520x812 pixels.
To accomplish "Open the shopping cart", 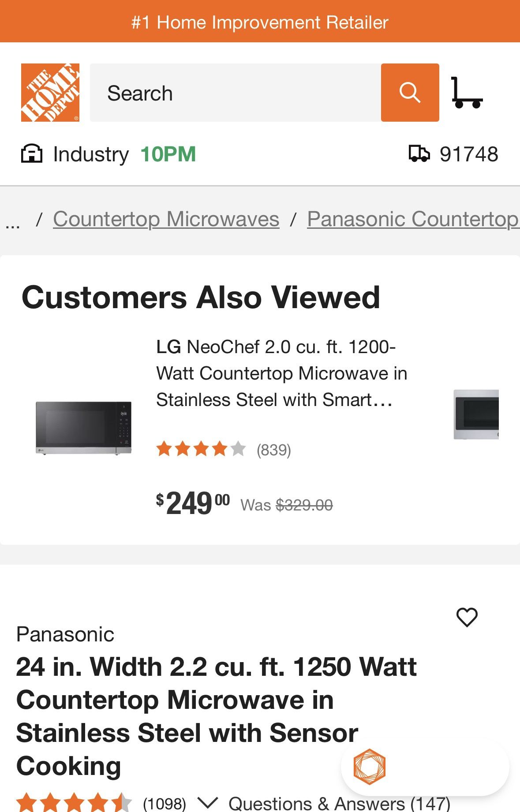I will [466, 93].
